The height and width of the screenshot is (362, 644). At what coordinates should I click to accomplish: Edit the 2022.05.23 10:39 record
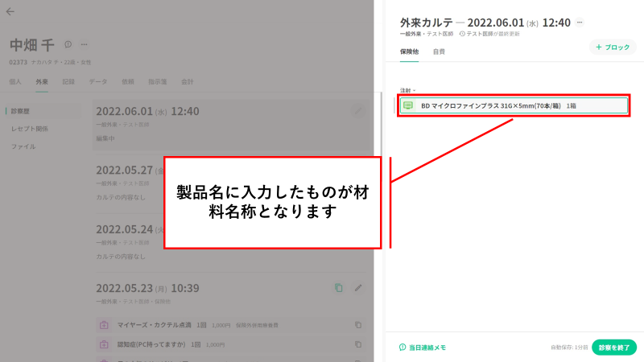(358, 288)
